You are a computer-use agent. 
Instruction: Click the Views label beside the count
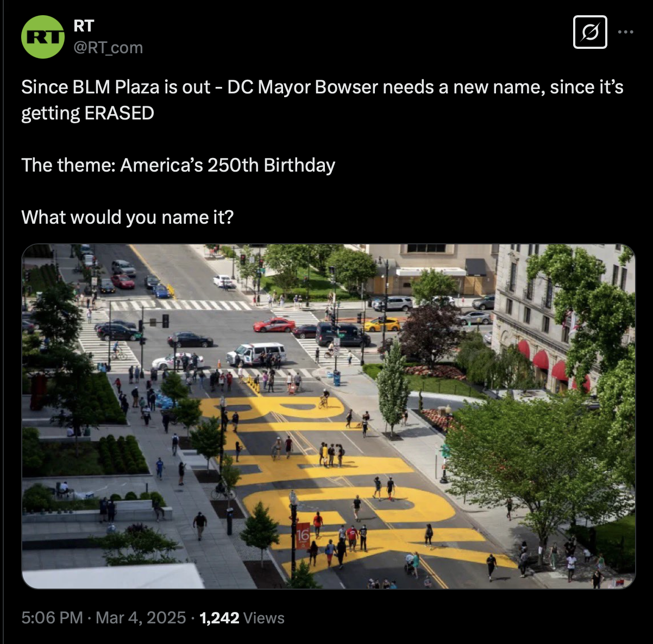(264, 618)
